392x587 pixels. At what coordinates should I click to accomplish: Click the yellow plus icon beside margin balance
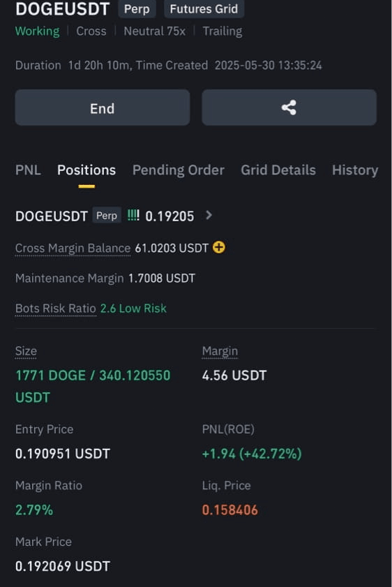(219, 248)
